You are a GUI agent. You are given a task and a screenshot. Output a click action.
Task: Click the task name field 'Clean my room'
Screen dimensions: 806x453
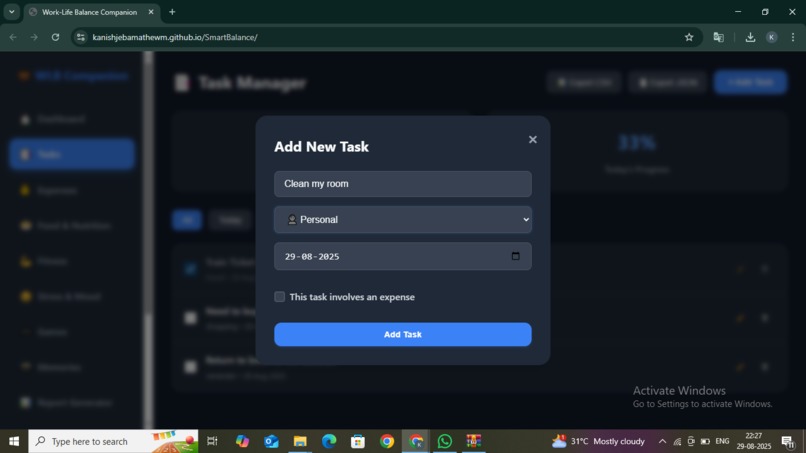pyautogui.click(x=402, y=184)
